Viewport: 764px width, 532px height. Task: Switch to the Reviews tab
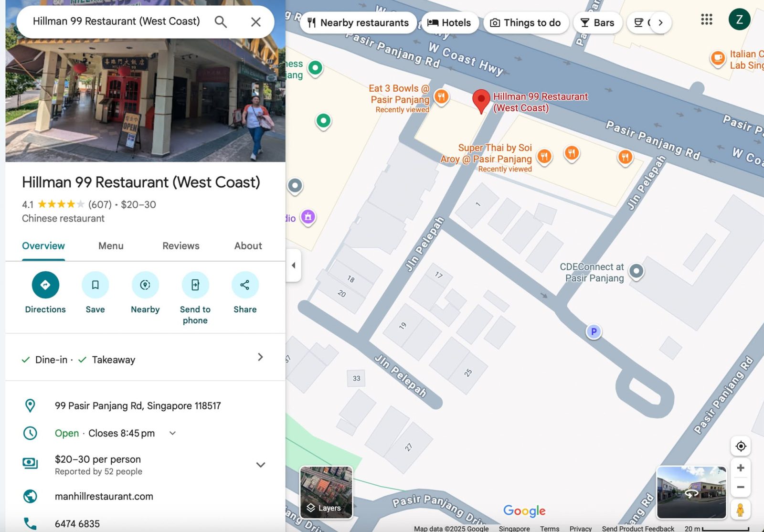tap(181, 246)
